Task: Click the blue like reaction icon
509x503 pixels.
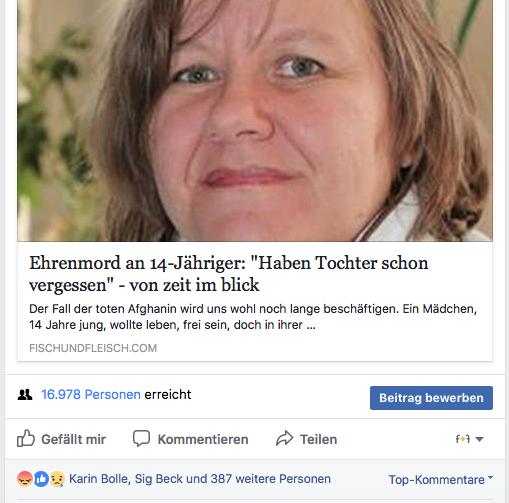Action: tap(41, 479)
